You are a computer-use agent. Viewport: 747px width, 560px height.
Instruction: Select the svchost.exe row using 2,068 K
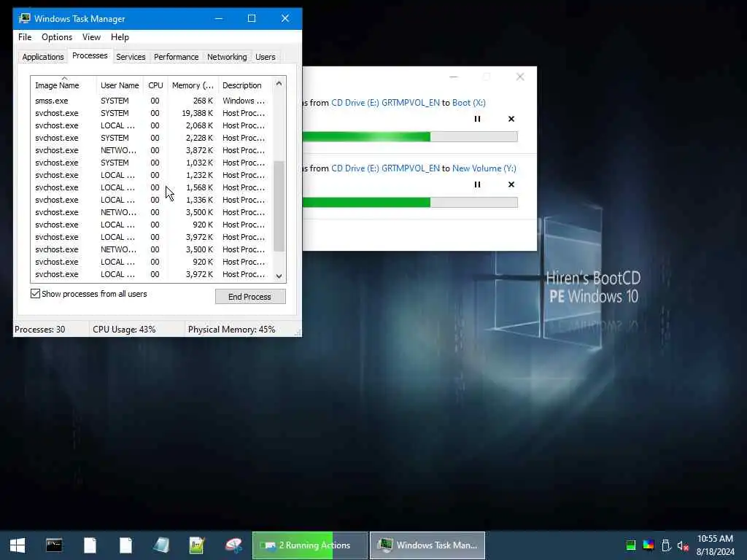click(x=152, y=125)
